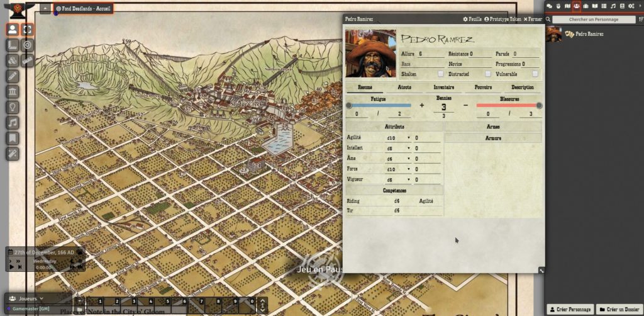Click the Chercher un Personnage search field

[594, 20]
